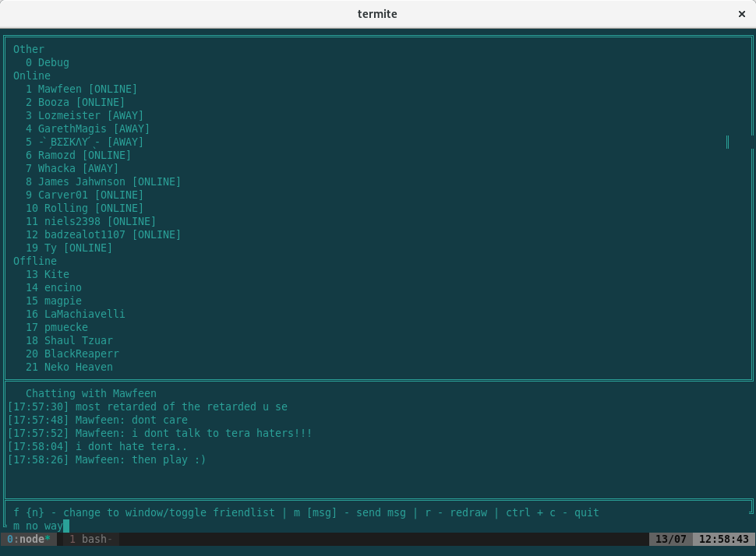Click the Offline section heading
This screenshot has width=756, height=556.
point(35,261)
